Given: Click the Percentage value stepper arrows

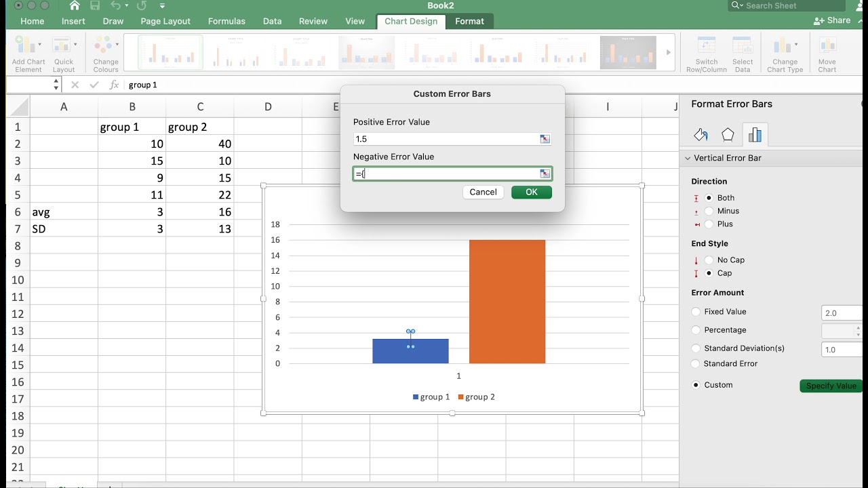Looking at the screenshot, I should pos(859,331).
